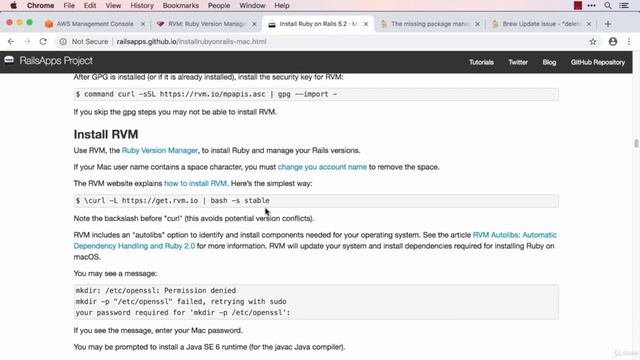Open the Blog nav link
640x360 pixels.
click(549, 62)
